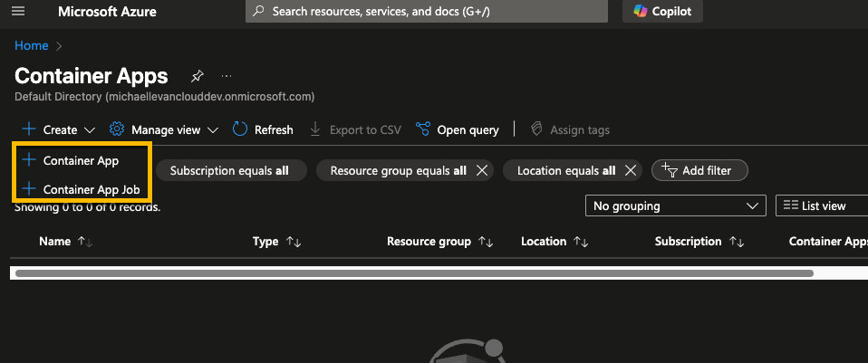The width and height of the screenshot is (868, 363).
Task: Click the sort arrows beside Subscription
Action: (x=737, y=242)
